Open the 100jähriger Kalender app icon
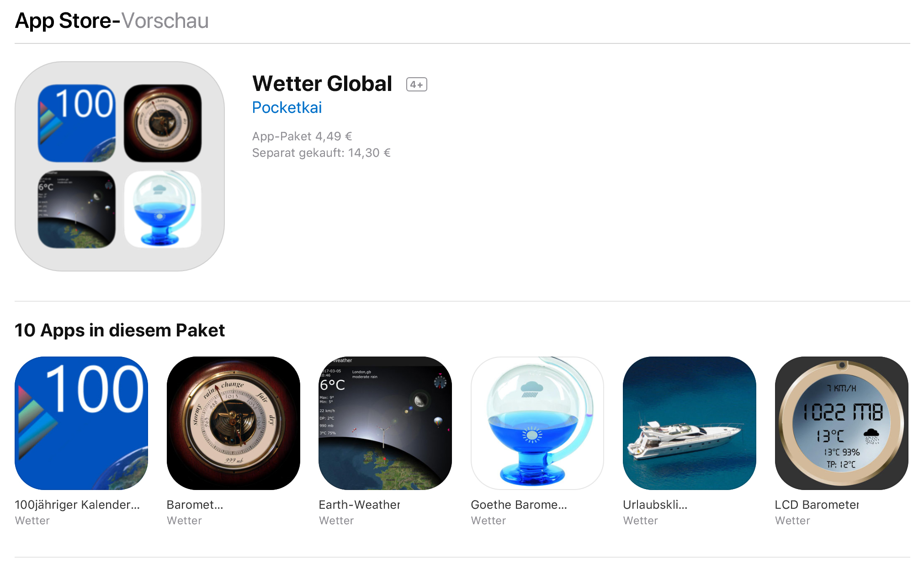Image resolution: width=924 pixels, height=570 pixels. click(81, 423)
